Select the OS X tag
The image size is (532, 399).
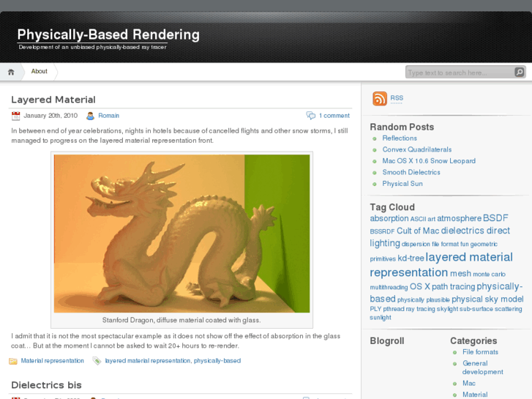pyautogui.click(x=420, y=286)
